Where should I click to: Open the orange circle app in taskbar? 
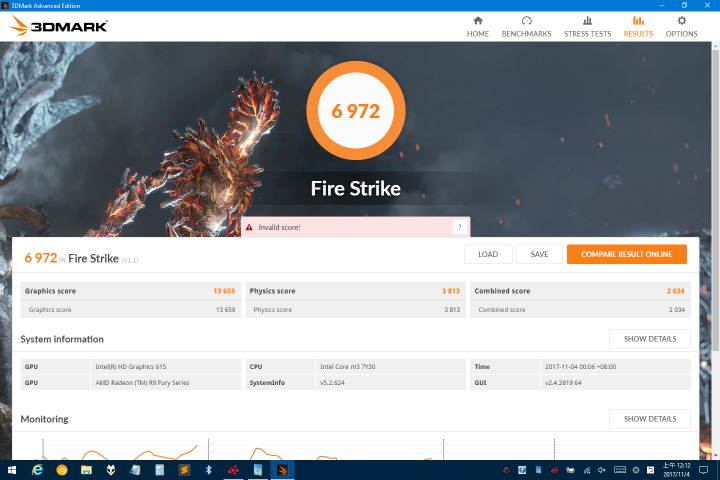pyautogui.click(x=62, y=470)
